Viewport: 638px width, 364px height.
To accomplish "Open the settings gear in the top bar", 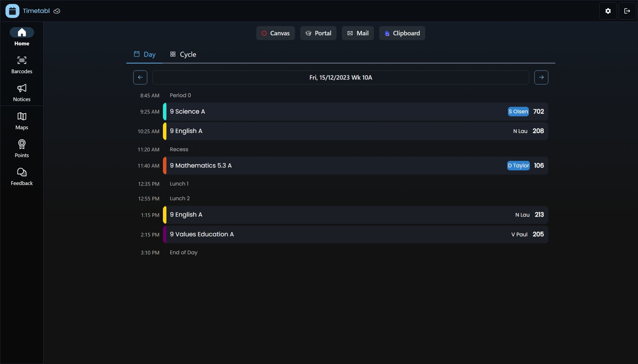I will click(608, 11).
